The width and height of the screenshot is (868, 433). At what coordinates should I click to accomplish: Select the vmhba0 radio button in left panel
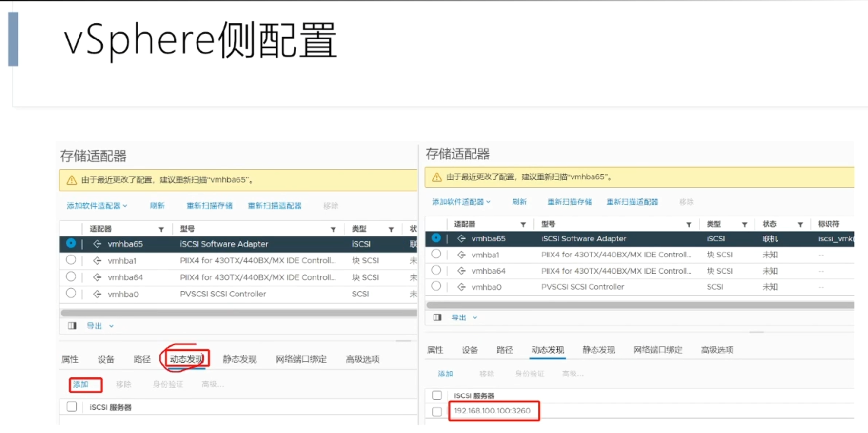pos(71,293)
